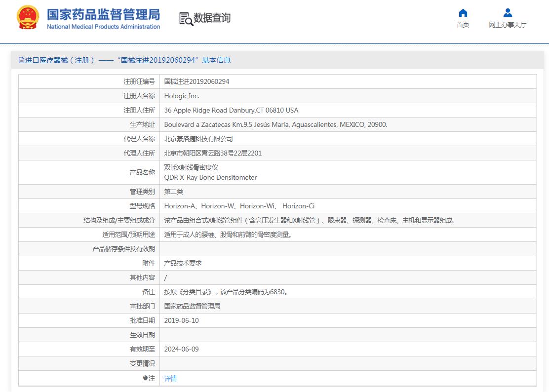Select the 按原《分类目录》 remark text
The height and width of the screenshot is (392, 549).
tap(226, 292)
